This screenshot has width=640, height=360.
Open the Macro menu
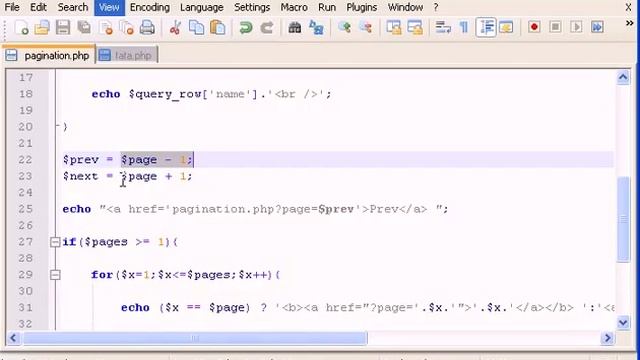pyautogui.click(x=294, y=7)
